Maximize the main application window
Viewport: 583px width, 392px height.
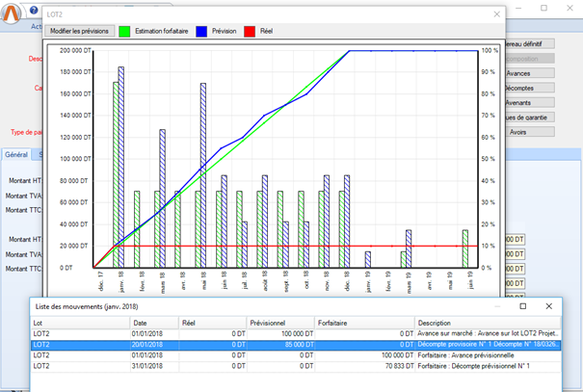(x=545, y=6)
